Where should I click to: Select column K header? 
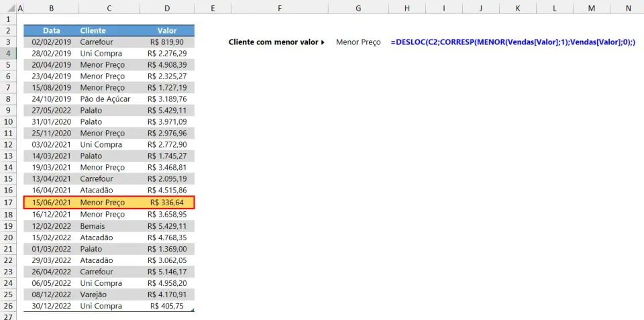pyautogui.click(x=517, y=8)
